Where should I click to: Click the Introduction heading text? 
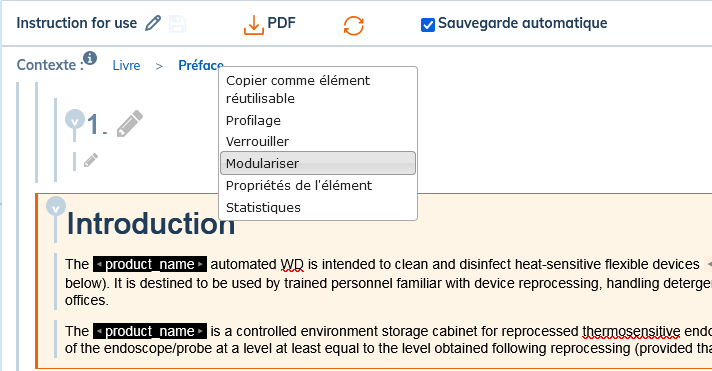point(151,223)
